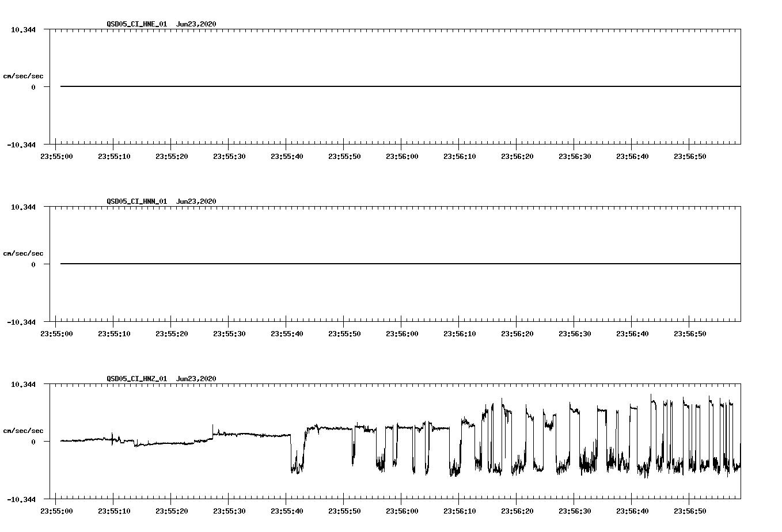Click the 23:55:10 time label on HNN chart
The width and height of the screenshot is (782, 532).
[114, 333]
